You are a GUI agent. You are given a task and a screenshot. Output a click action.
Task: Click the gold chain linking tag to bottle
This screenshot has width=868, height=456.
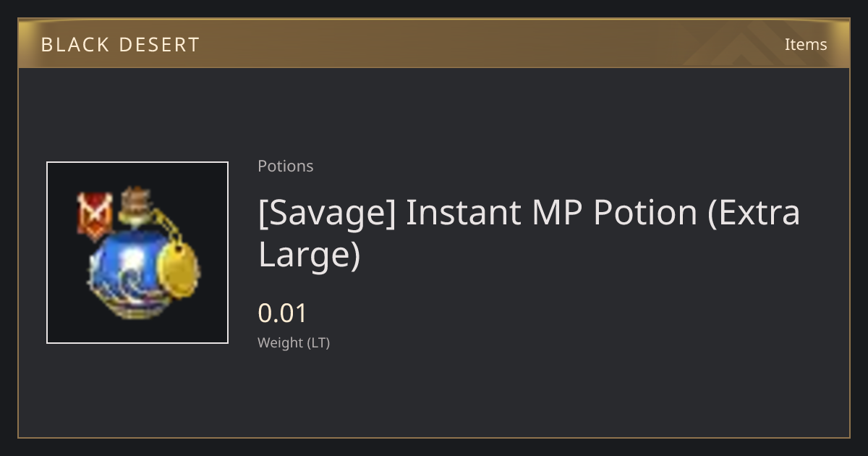[x=163, y=222]
